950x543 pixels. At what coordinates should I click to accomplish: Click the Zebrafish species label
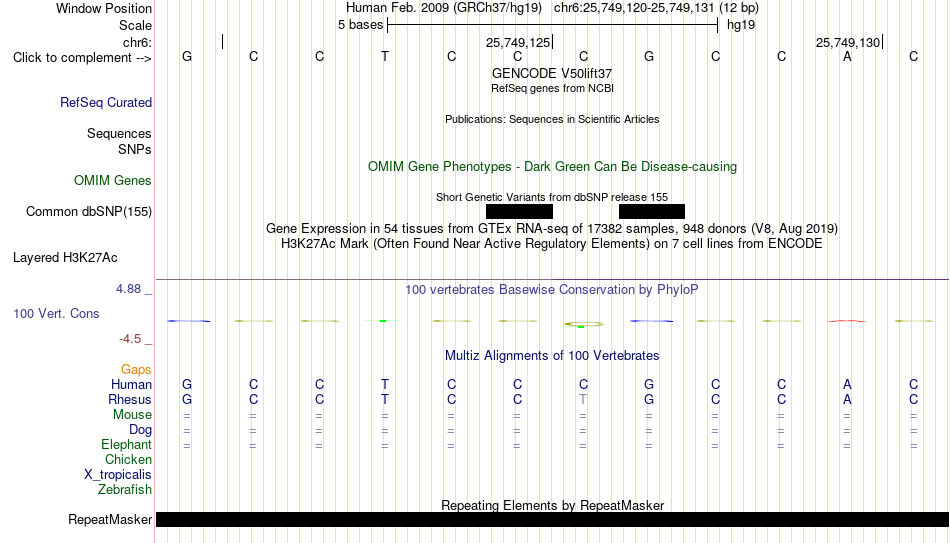[125, 490]
